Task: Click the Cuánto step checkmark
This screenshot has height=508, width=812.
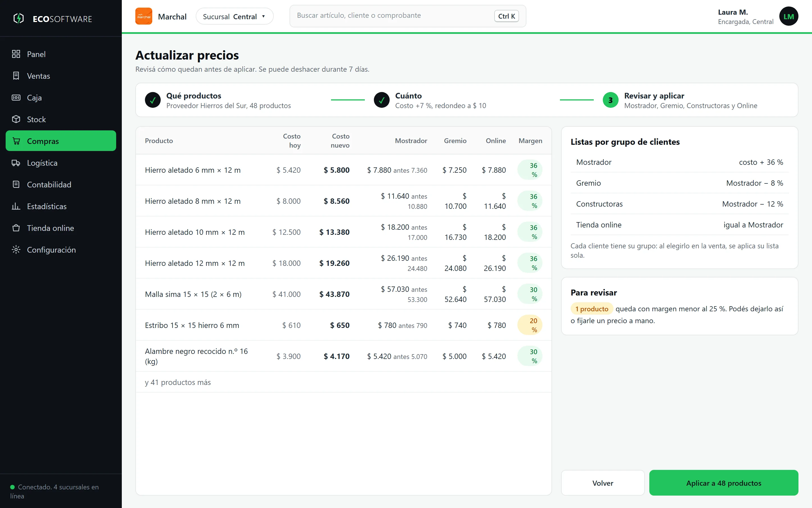Action: (381, 100)
